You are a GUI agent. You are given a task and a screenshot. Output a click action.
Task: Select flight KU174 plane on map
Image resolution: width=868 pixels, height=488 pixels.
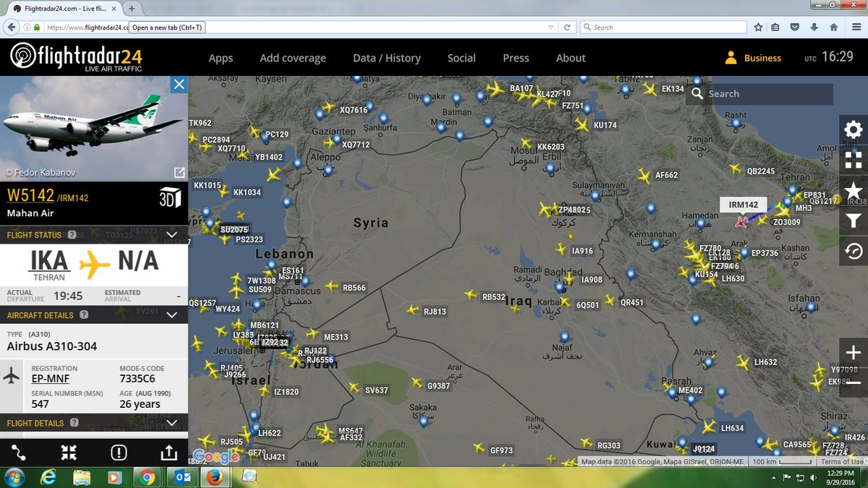(x=582, y=124)
